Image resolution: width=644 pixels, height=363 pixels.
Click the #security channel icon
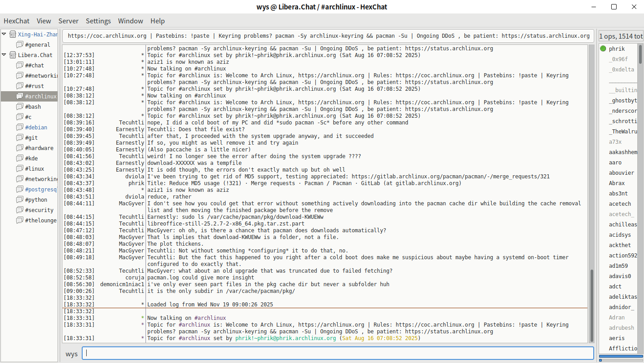click(20, 210)
